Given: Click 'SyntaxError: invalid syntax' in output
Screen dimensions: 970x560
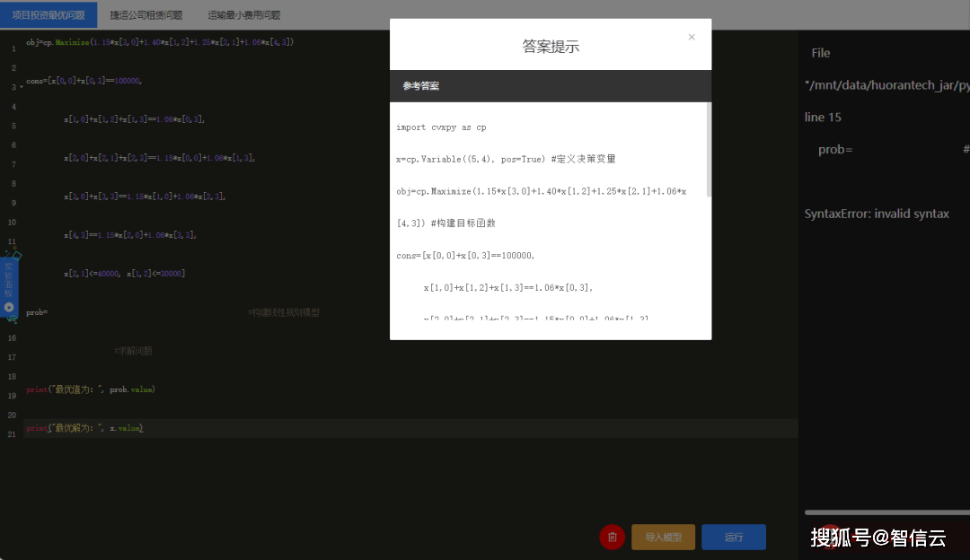Looking at the screenshot, I should pyautogui.click(x=877, y=214).
